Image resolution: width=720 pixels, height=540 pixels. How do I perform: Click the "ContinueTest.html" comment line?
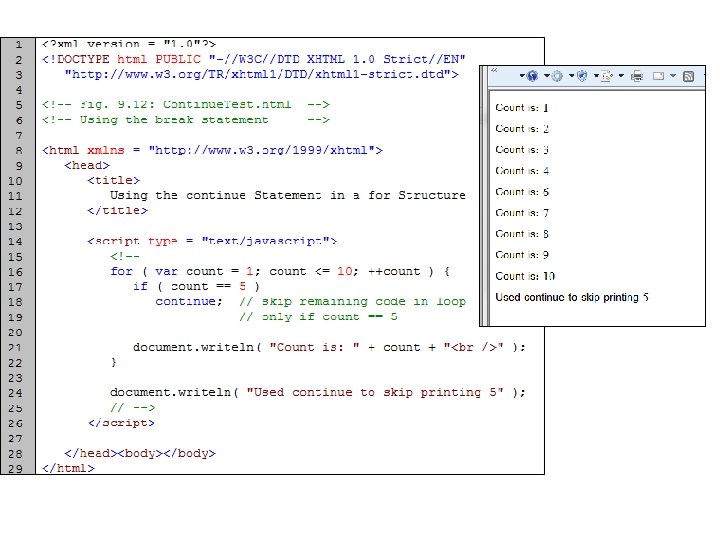click(186, 105)
